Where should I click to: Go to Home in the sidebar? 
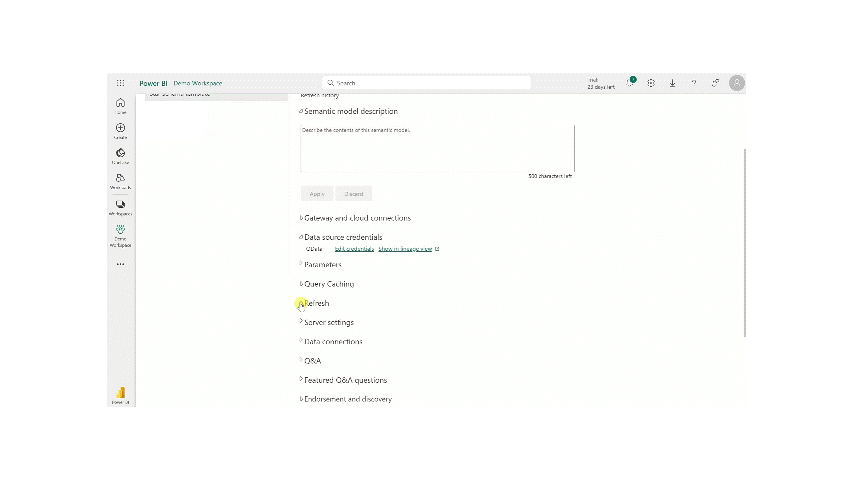(120, 104)
